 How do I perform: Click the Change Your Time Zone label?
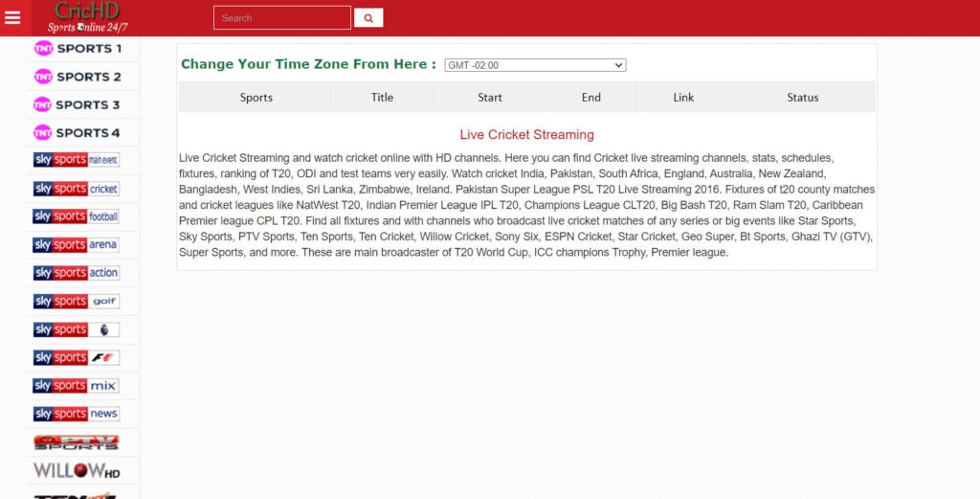(x=309, y=64)
